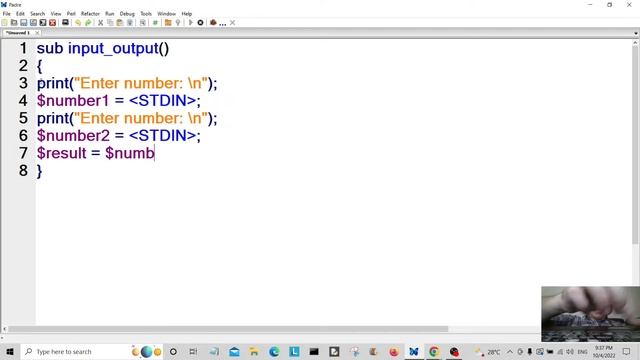Viewport: 640px width, 360px height.
Task: Open File Explorer from the taskbar
Action: coord(254,351)
